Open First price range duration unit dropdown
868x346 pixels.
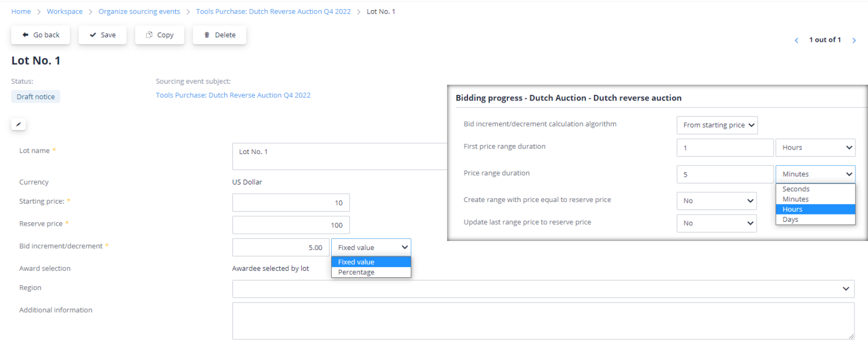coord(815,147)
